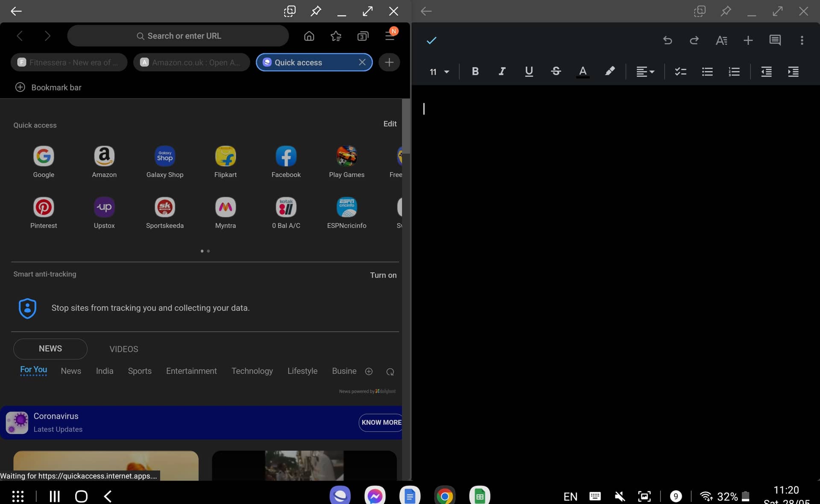Image resolution: width=820 pixels, height=504 pixels.
Task: Open the Galaxy Shop shortcut
Action: [x=165, y=162]
